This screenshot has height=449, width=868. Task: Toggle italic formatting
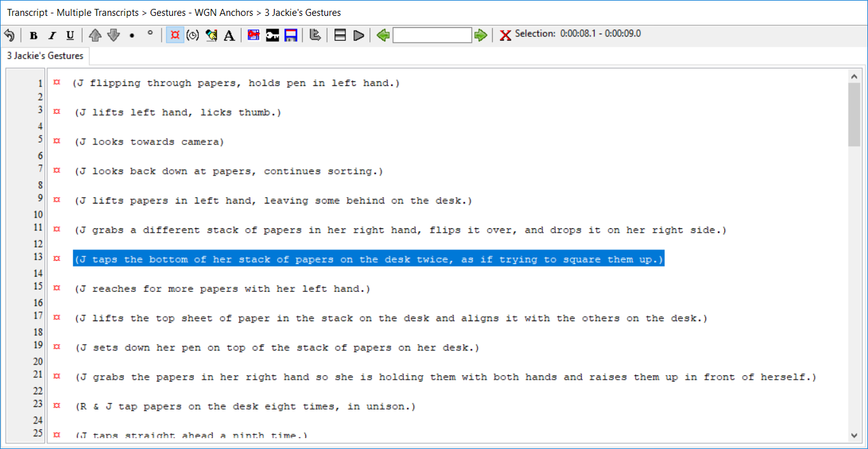pos(52,36)
